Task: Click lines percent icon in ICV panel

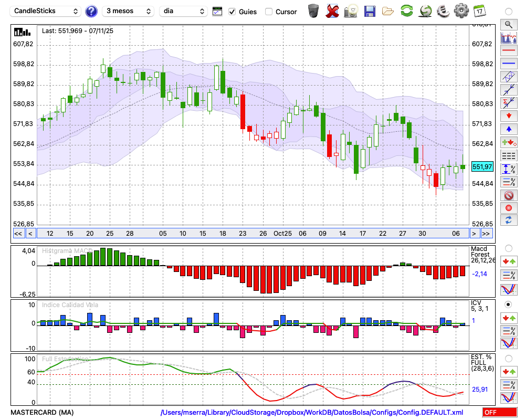Action: 509,331
